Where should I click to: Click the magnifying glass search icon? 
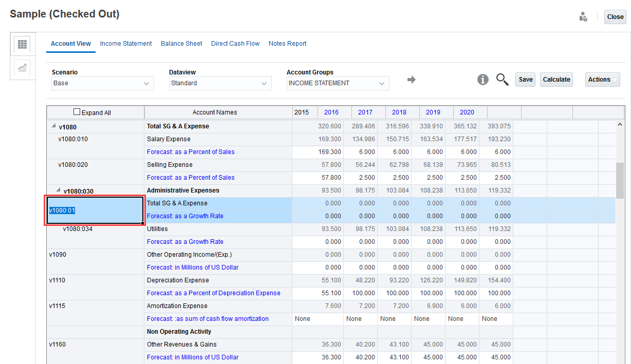[x=502, y=80]
